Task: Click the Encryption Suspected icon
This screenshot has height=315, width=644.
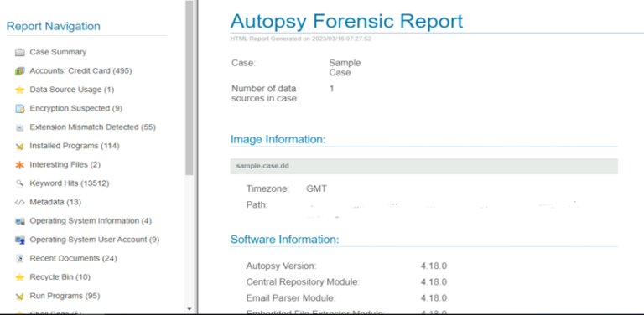Action: [20, 109]
